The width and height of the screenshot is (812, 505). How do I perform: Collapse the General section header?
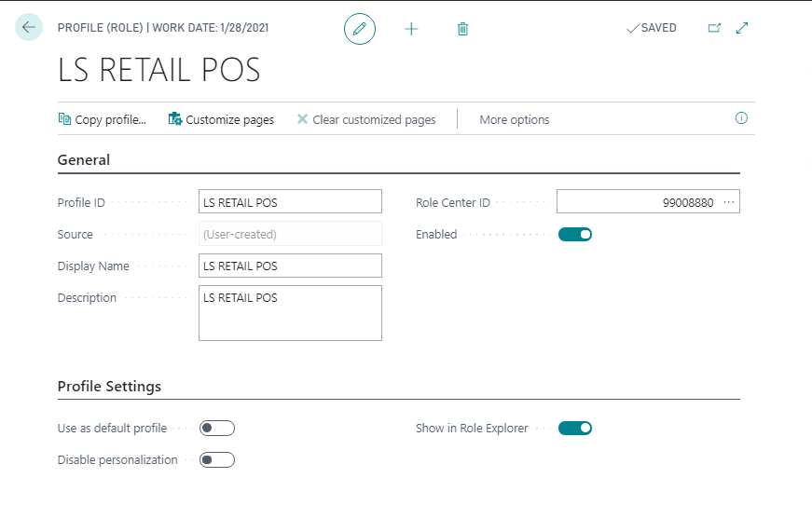click(84, 159)
